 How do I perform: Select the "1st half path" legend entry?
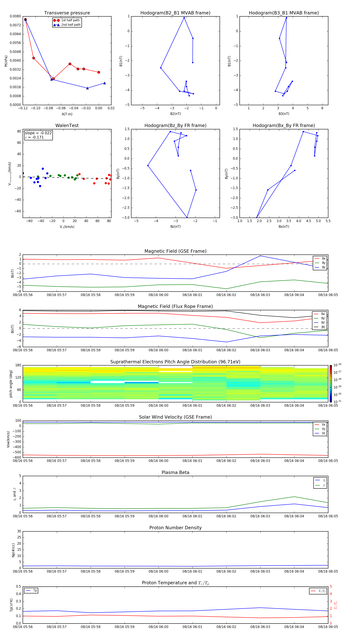[x=67, y=20]
